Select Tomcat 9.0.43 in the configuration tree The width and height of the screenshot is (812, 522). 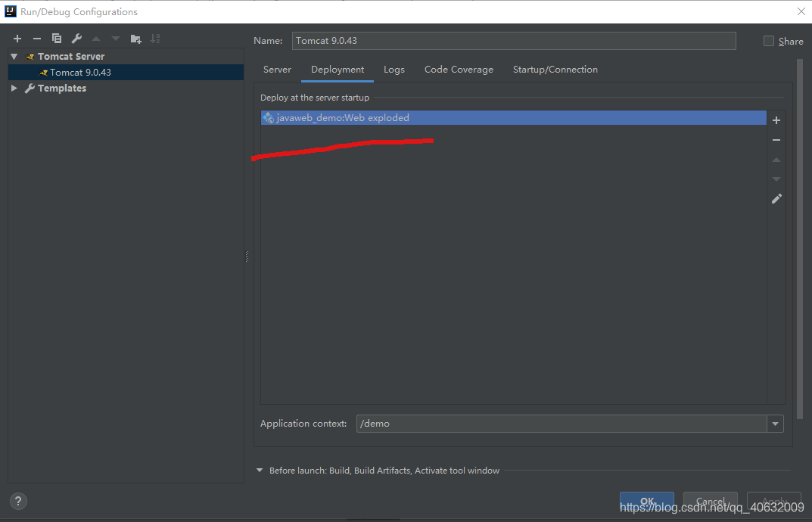click(x=126, y=72)
